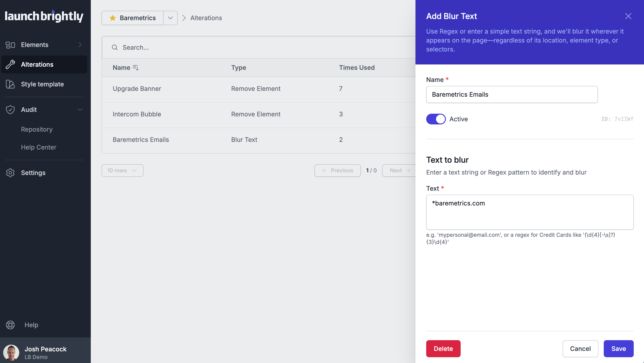Click the red Delete button
The height and width of the screenshot is (363, 644).
tap(443, 348)
